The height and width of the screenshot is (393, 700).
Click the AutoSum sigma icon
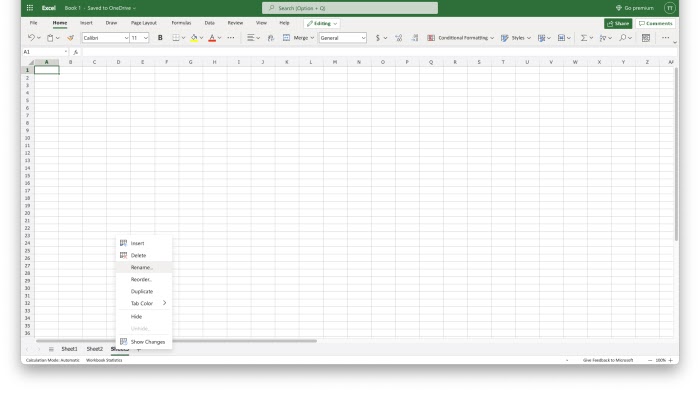click(x=583, y=38)
